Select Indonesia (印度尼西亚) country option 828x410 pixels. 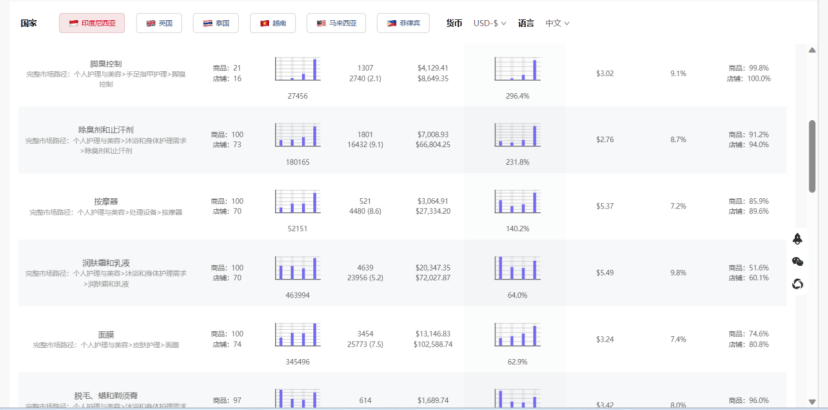pyautogui.click(x=91, y=23)
